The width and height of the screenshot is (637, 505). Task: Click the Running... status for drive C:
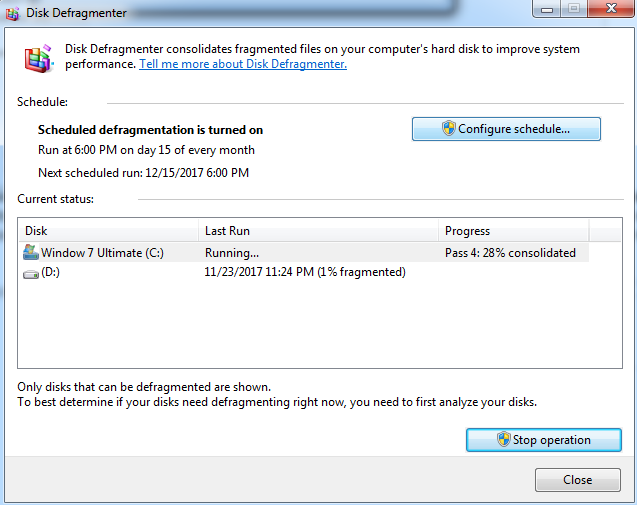pyautogui.click(x=232, y=253)
